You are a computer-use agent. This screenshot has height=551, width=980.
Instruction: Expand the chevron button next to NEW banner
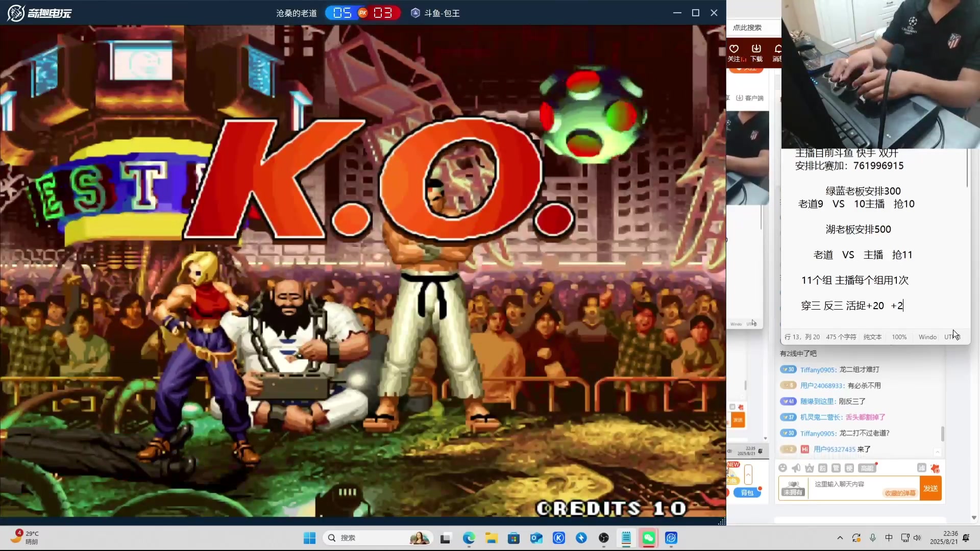(x=748, y=474)
